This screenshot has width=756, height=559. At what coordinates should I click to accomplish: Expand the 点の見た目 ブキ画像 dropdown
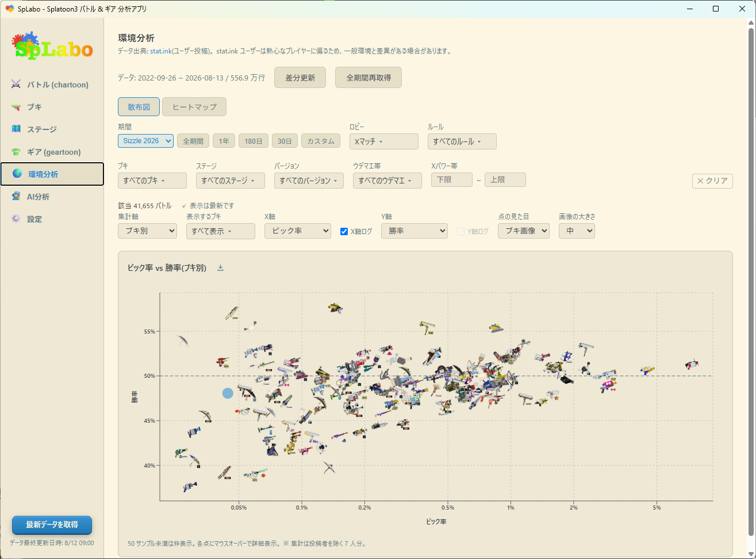tap(523, 231)
